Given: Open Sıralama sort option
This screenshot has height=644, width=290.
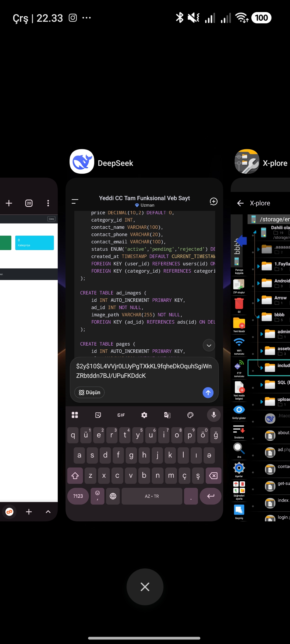Looking at the screenshot, I should click(239, 431).
